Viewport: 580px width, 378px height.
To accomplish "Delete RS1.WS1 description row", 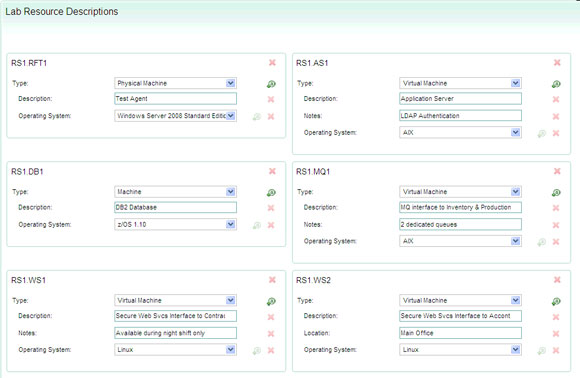I will point(271,317).
